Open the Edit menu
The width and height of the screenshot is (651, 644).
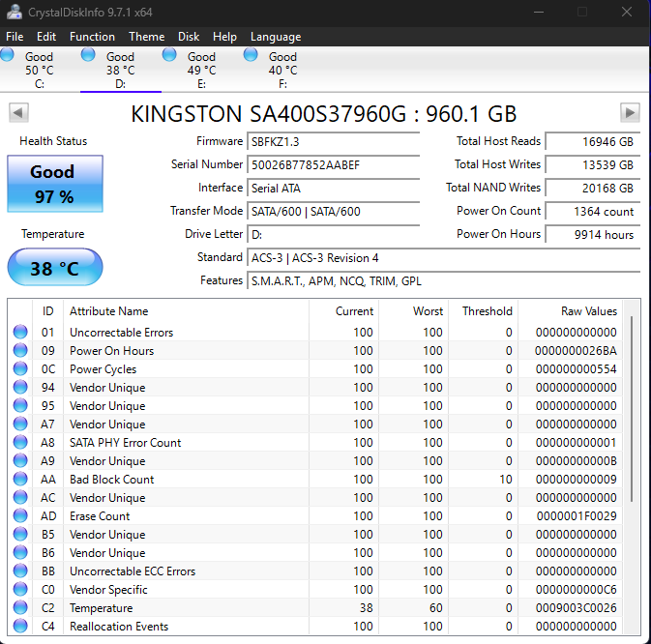coord(46,37)
